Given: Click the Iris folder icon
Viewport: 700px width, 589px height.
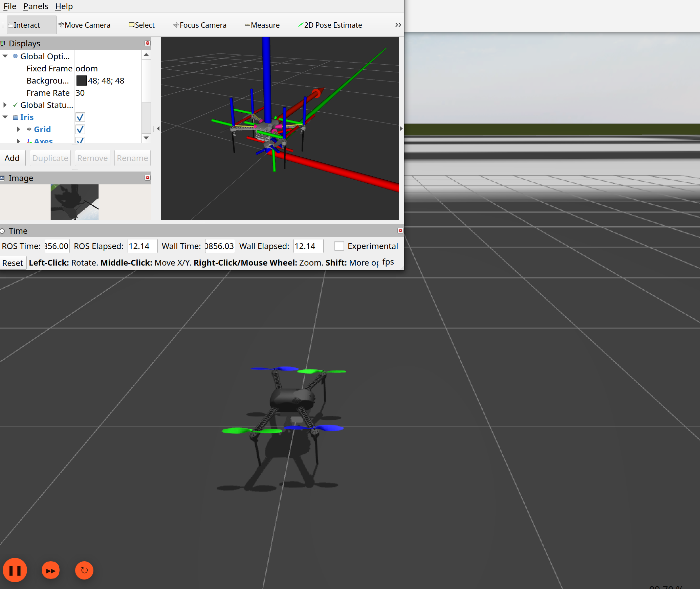Looking at the screenshot, I should click(16, 117).
